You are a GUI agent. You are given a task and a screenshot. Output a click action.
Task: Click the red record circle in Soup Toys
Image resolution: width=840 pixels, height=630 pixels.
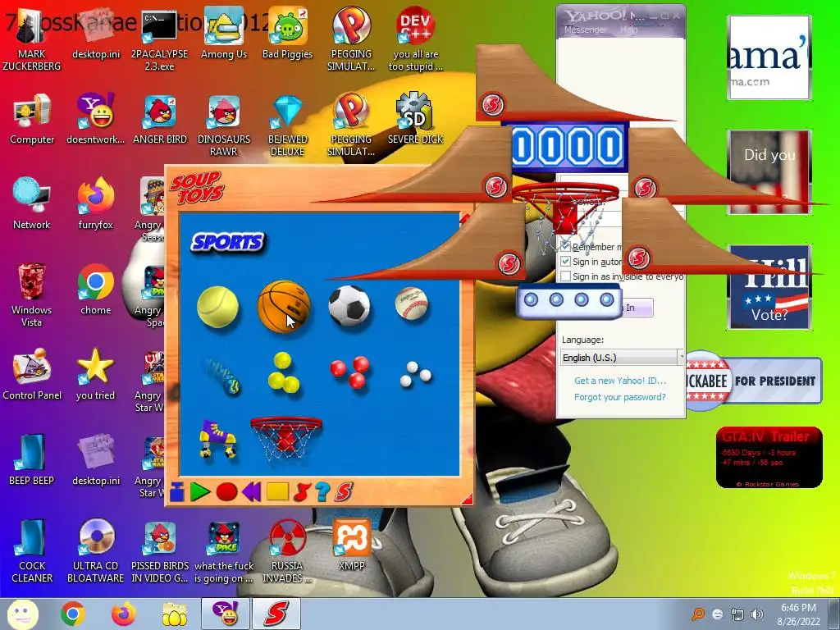click(x=226, y=492)
